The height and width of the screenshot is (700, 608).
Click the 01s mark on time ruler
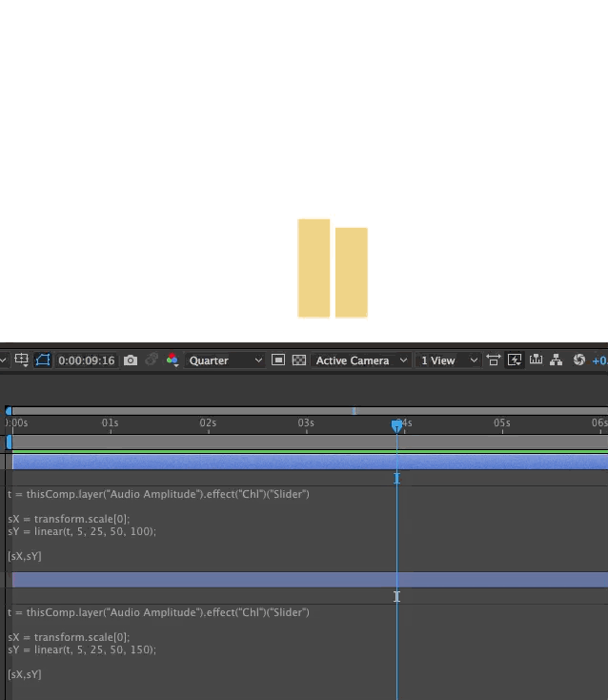110,422
